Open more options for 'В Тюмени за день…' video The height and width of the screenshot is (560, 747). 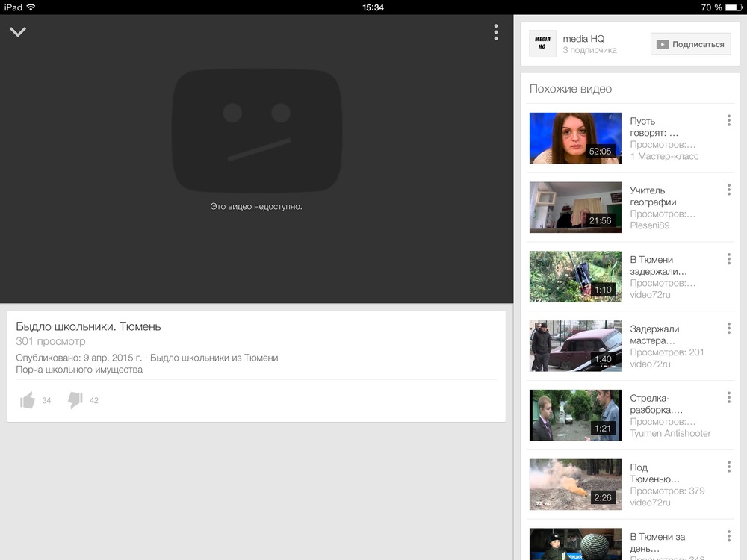pyautogui.click(x=729, y=536)
